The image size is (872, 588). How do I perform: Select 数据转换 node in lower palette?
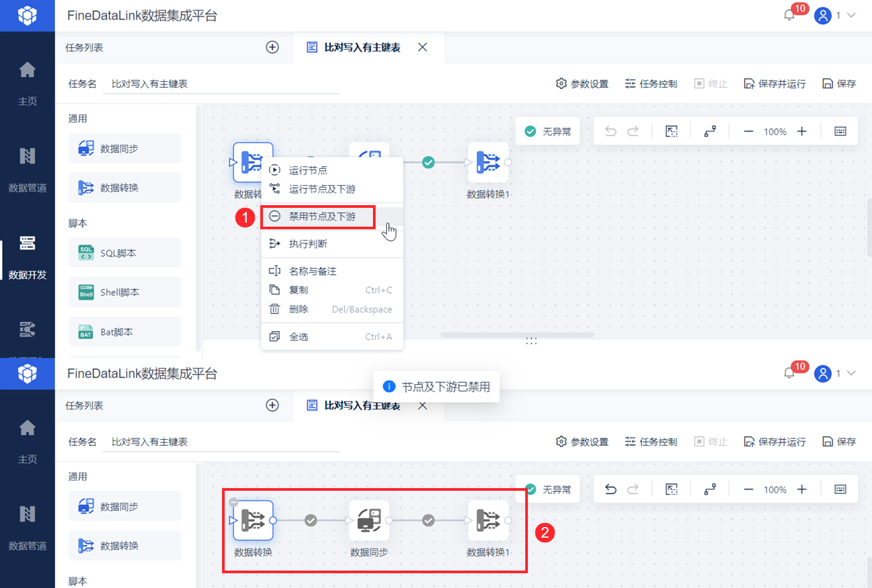125,546
